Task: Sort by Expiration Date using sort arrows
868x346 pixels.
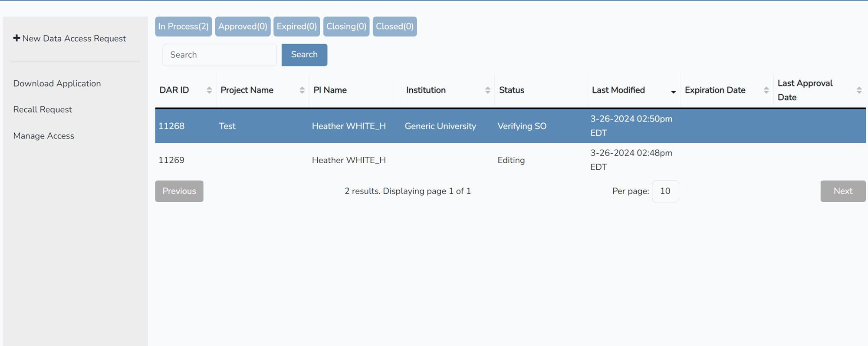Action: pyautogui.click(x=766, y=90)
